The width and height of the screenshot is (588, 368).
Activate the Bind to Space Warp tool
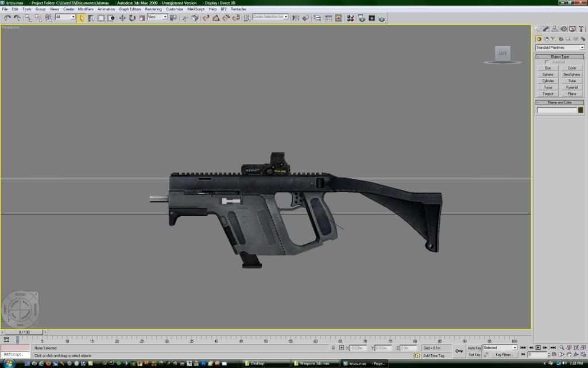coord(48,18)
